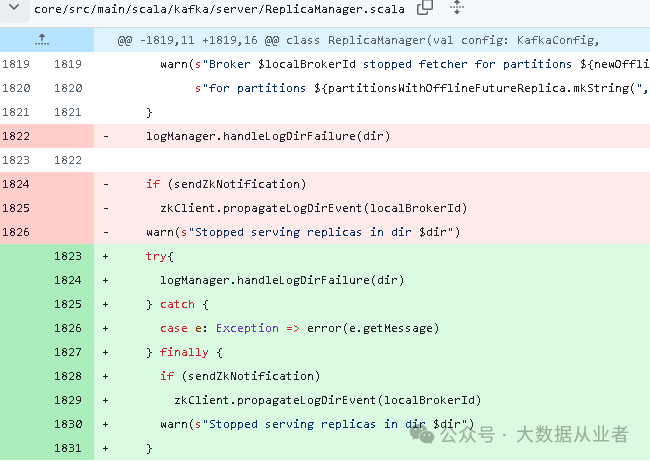Click the finally { code line
Screen dimensions: 650x461
(184, 352)
